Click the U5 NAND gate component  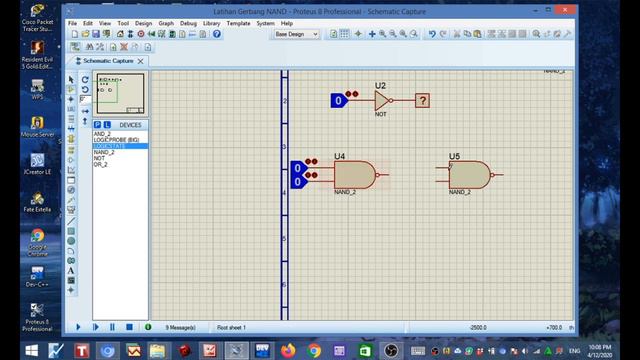pos(470,175)
